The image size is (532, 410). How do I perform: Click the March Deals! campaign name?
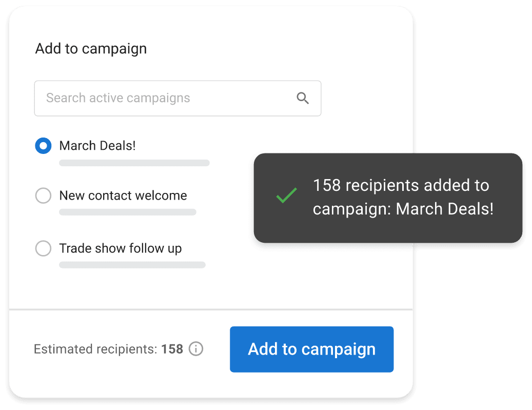click(x=97, y=146)
